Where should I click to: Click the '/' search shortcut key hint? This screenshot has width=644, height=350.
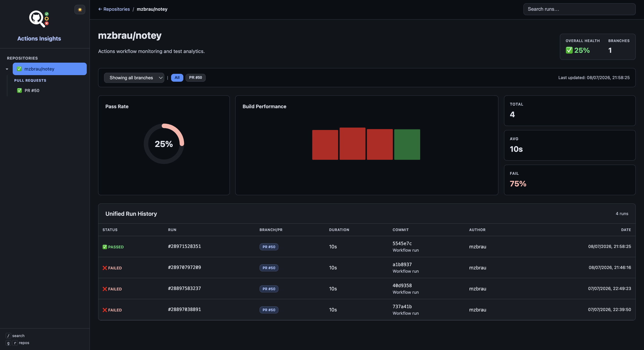tap(8, 336)
